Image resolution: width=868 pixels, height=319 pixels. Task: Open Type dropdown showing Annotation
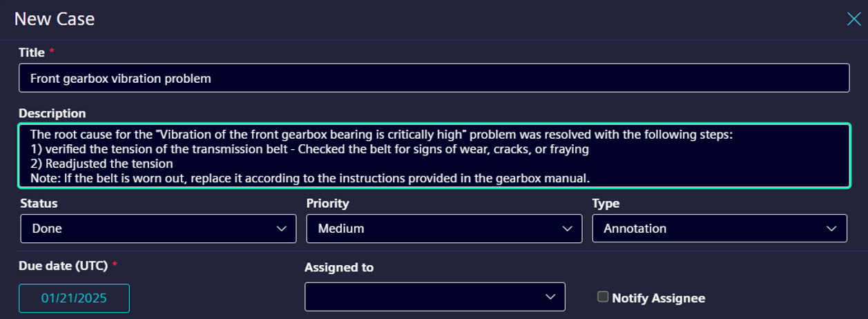(x=719, y=229)
